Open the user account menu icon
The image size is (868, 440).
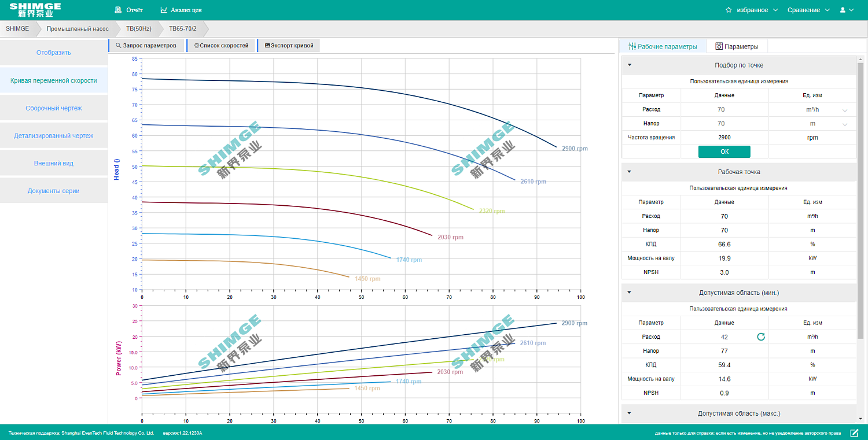[x=847, y=10]
